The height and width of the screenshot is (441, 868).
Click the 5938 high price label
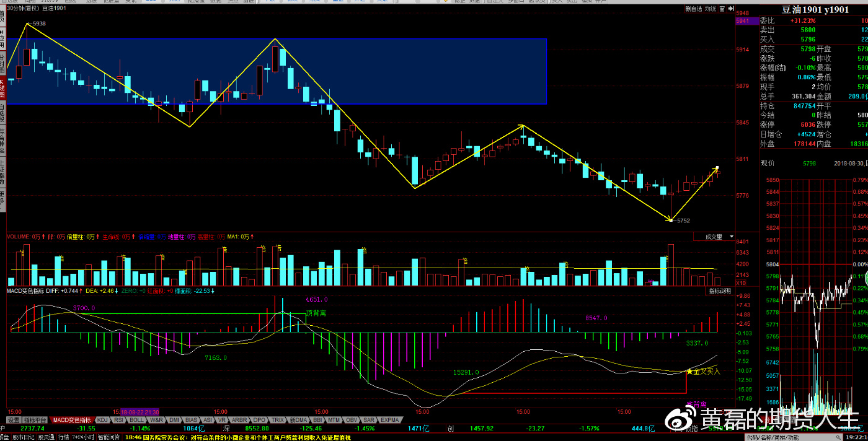click(x=38, y=24)
